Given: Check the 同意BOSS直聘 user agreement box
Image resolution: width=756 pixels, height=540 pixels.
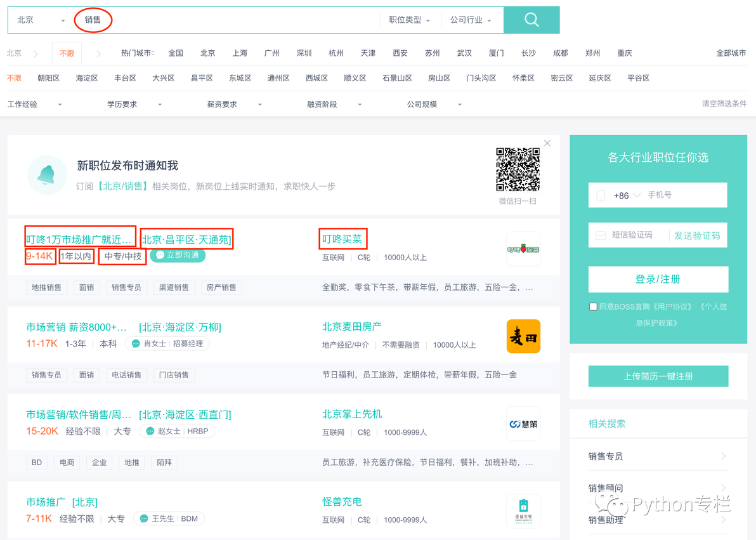Looking at the screenshot, I should pyautogui.click(x=593, y=306).
